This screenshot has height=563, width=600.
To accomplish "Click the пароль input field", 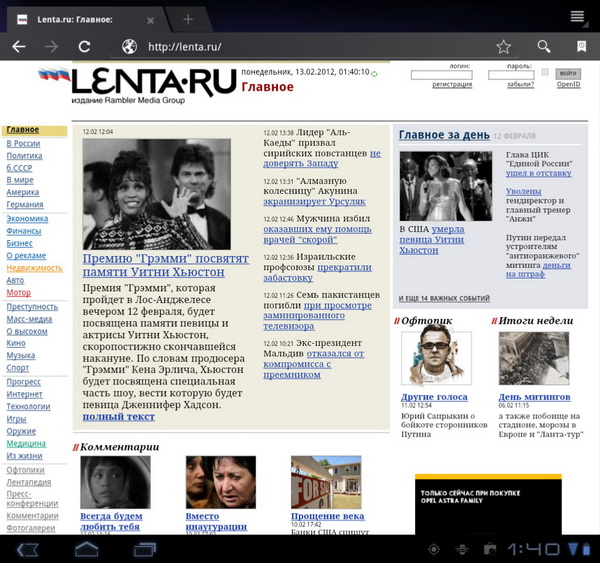I will click(x=510, y=75).
